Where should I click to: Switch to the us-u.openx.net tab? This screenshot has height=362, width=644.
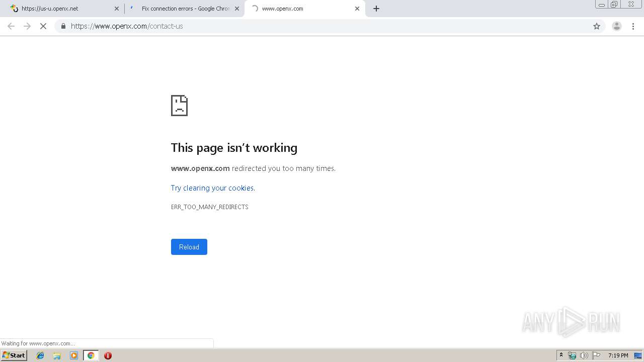coord(63,9)
